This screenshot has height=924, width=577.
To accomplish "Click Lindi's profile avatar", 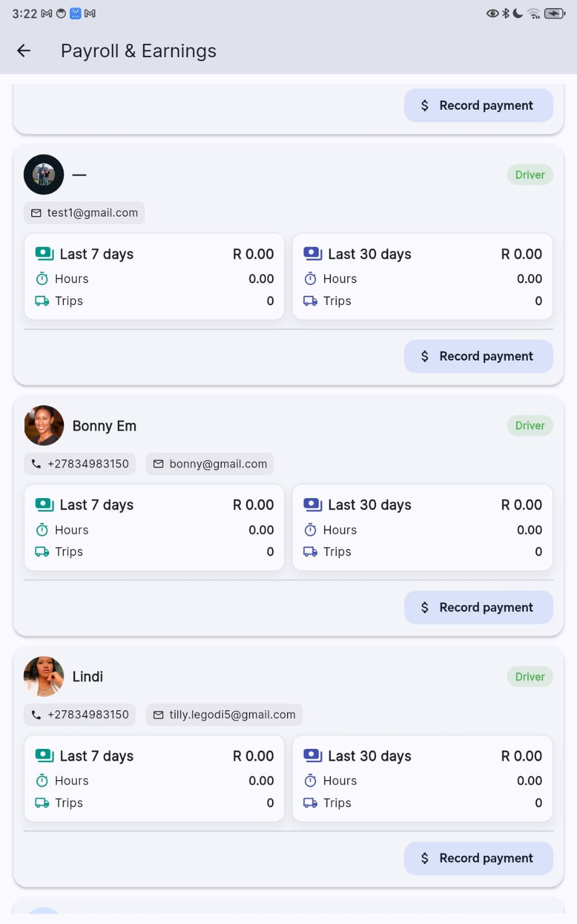I will point(44,677).
